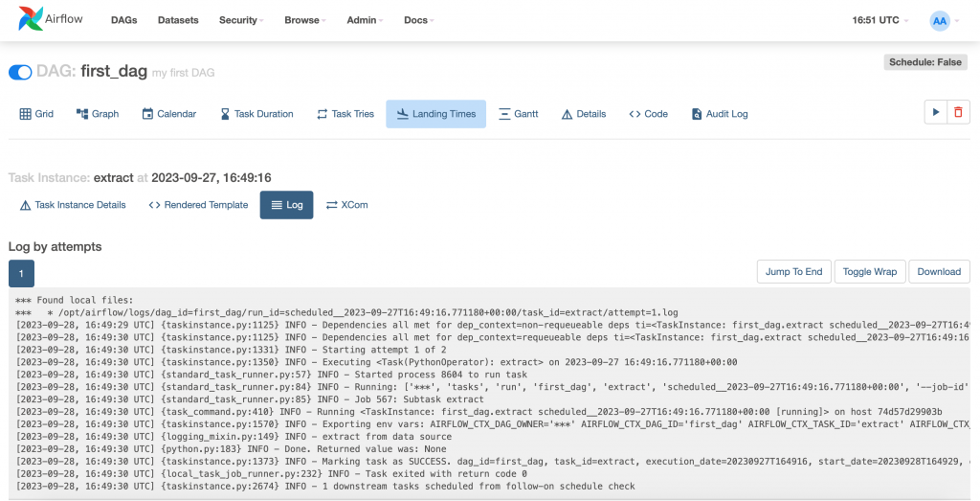This screenshot has height=501, width=980.
Task: Open the Task Tries tab
Action: [345, 114]
